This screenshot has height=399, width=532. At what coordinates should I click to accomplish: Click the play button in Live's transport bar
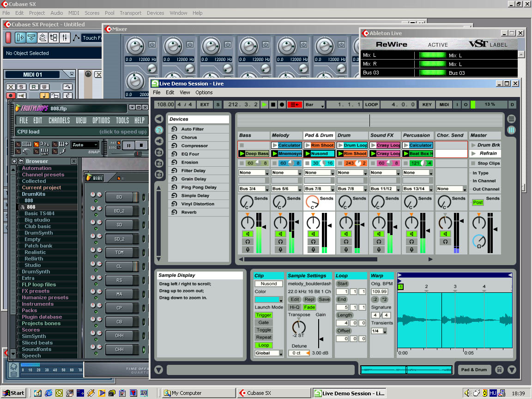[x=264, y=104]
